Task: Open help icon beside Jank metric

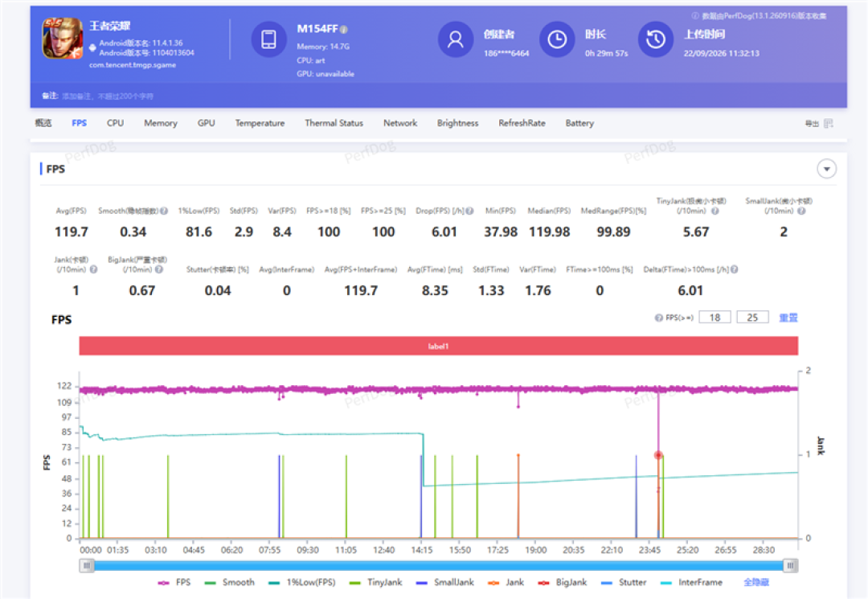Action: point(93,269)
